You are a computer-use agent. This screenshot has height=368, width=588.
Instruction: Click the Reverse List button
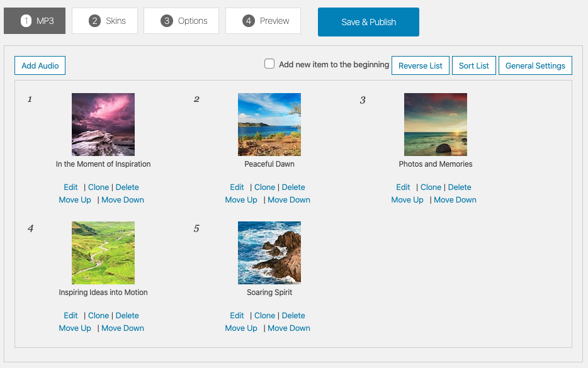click(x=421, y=65)
